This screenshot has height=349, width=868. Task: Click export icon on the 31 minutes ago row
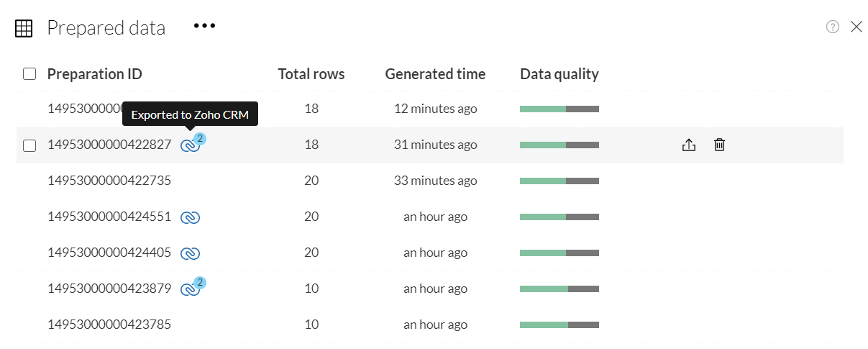[688, 145]
